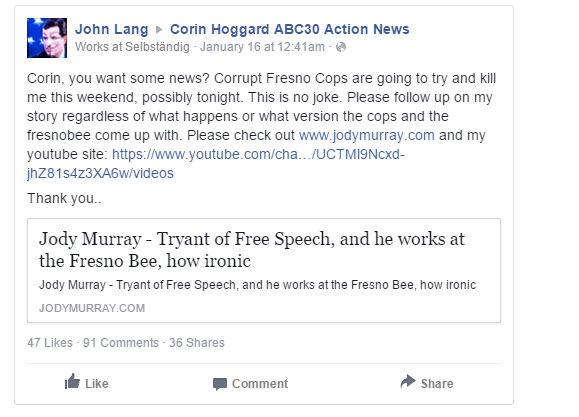The image size is (579, 417).
Task: Open the Jody Murray link preview headline
Action: [x=252, y=250]
